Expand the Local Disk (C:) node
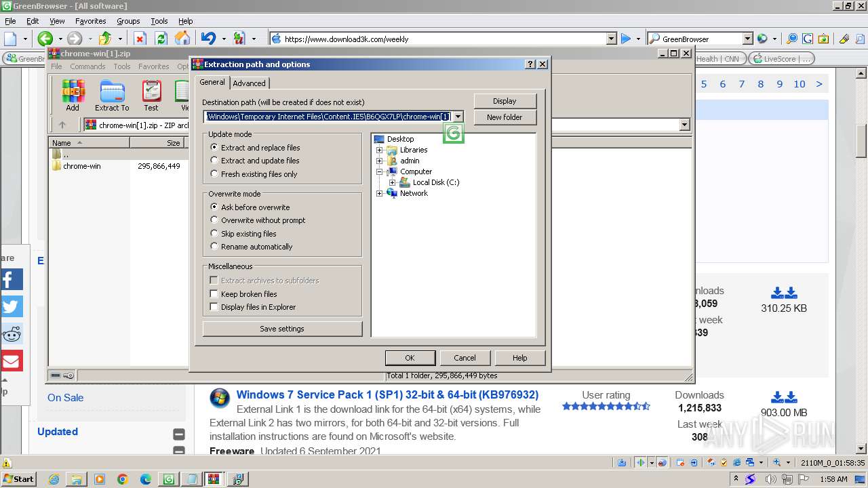This screenshot has height=488, width=868. tap(392, 182)
